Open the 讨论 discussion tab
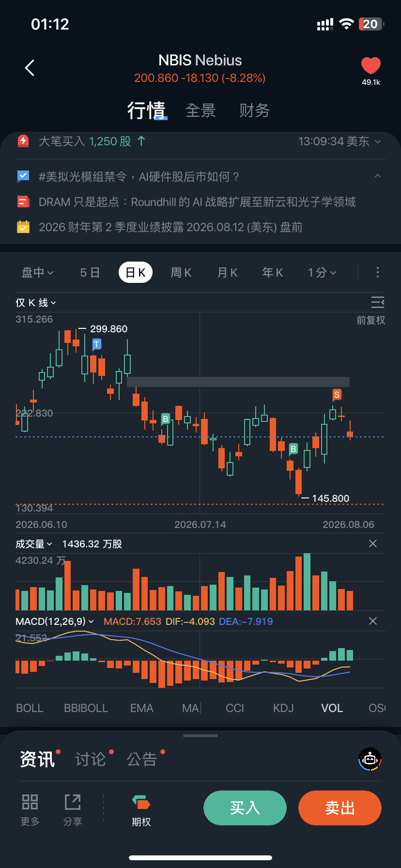 pyautogui.click(x=91, y=759)
